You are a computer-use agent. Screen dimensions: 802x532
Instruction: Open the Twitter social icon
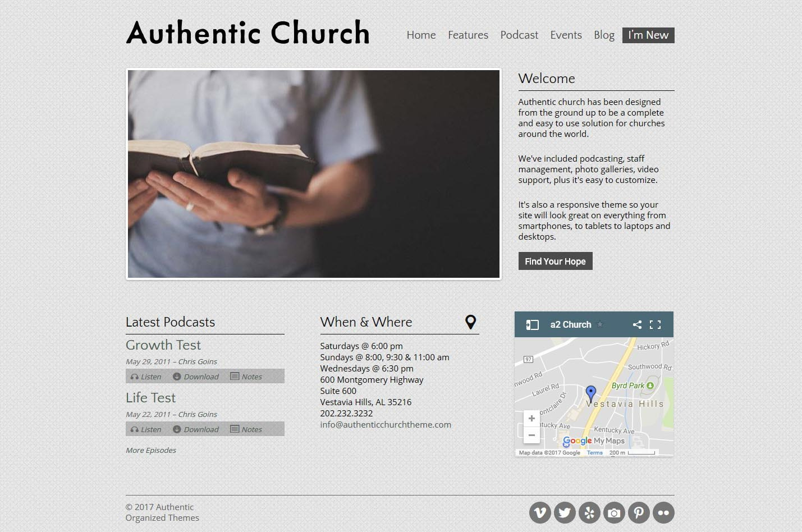point(565,512)
